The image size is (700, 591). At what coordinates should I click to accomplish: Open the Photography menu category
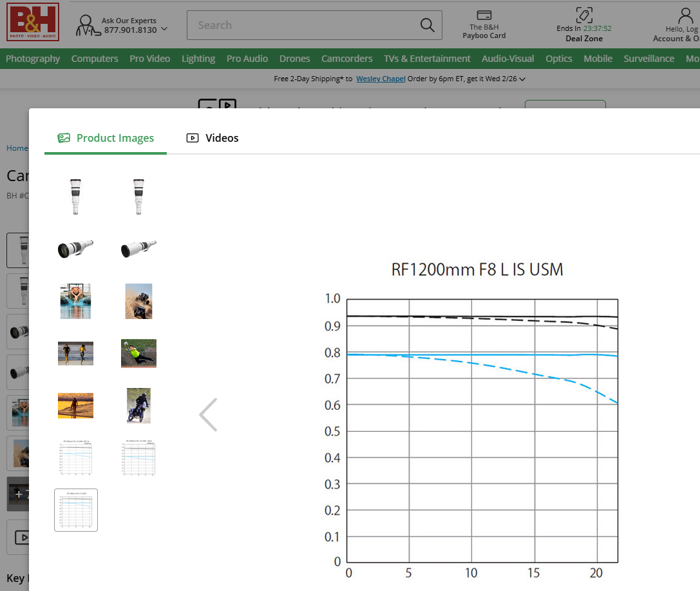[x=33, y=59]
